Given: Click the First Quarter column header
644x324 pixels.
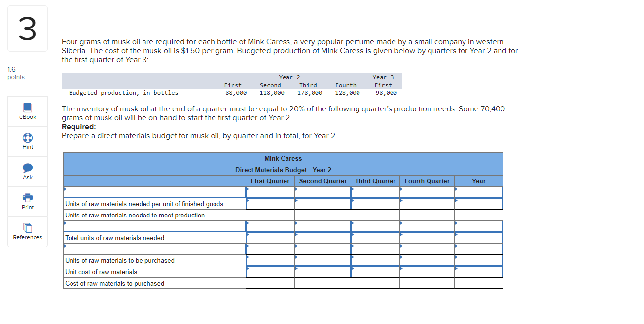Looking at the screenshot, I should (x=270, y=181).
